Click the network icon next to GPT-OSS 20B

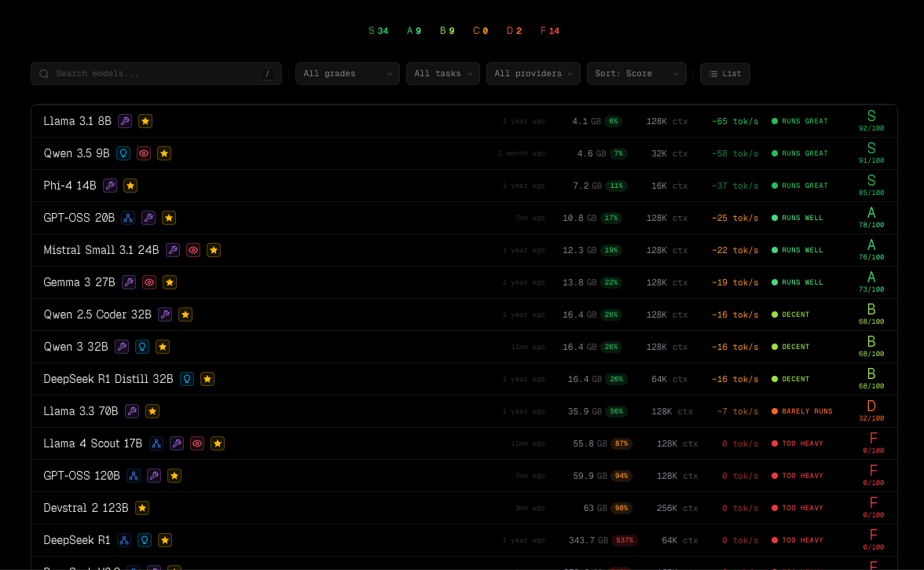click(128, 218)
